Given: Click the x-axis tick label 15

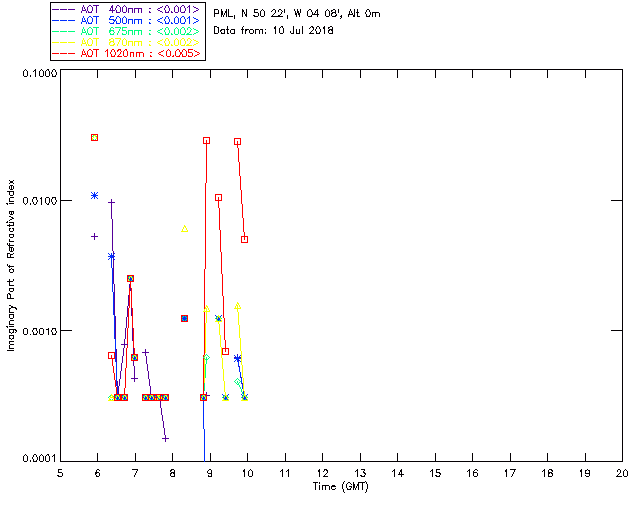Looking at the screenshot, I should click(x=435, y=473).
